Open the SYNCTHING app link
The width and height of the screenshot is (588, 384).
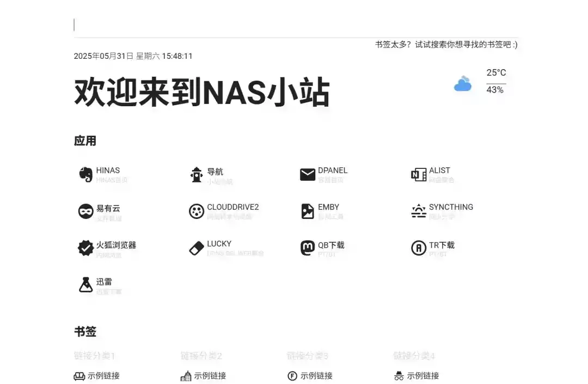pos(451,208)
